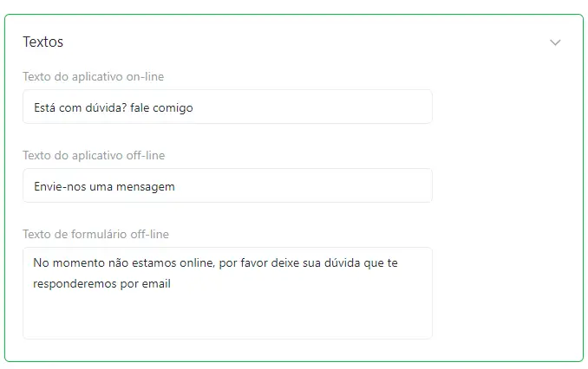Image resolution: width=588 pixels, height=369 pixels.
Task: Place cursor after word 'email' in textarea
Action: pyautogui.click(x=172, y=284)
